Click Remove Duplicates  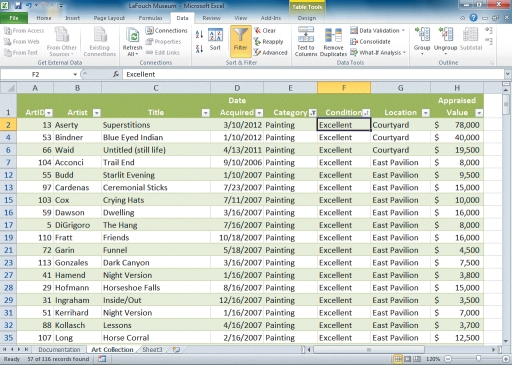(333, 42)
